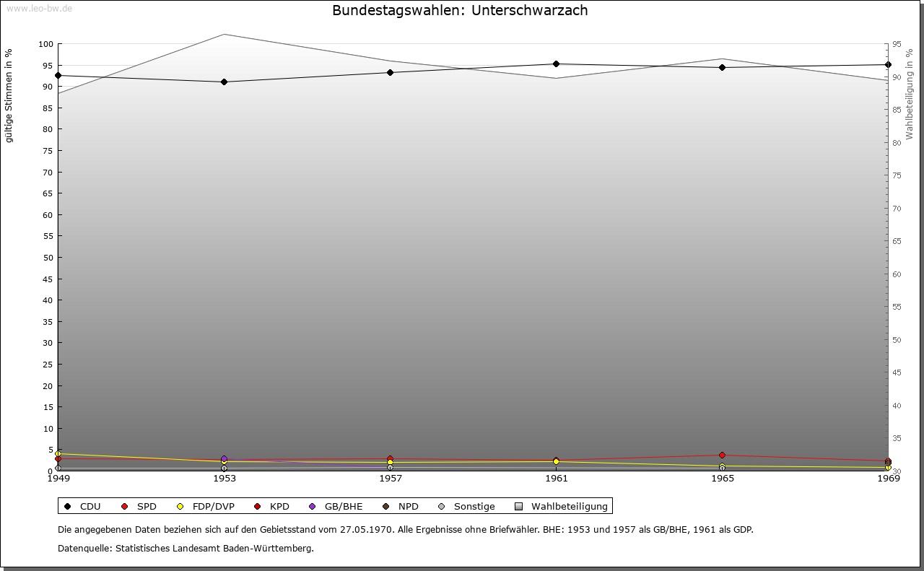Select the Sonstige gray legend marker
Screen dimensions: 924x571
(442, 507)
